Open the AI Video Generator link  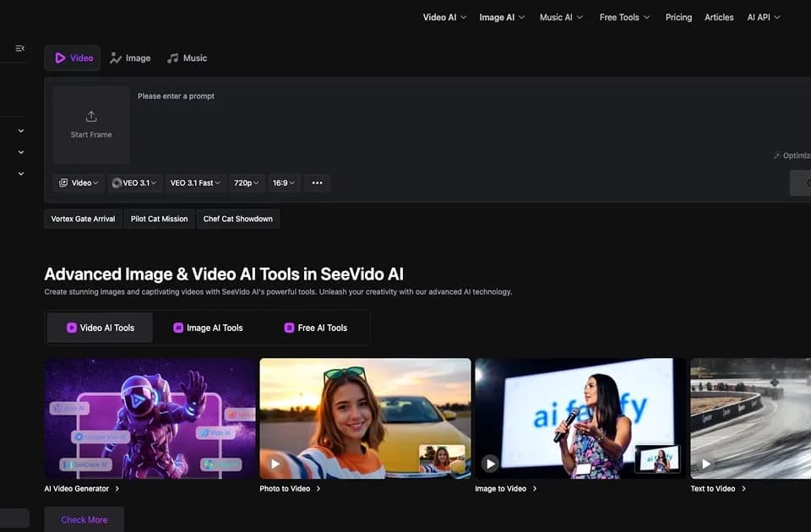(82, 489)
